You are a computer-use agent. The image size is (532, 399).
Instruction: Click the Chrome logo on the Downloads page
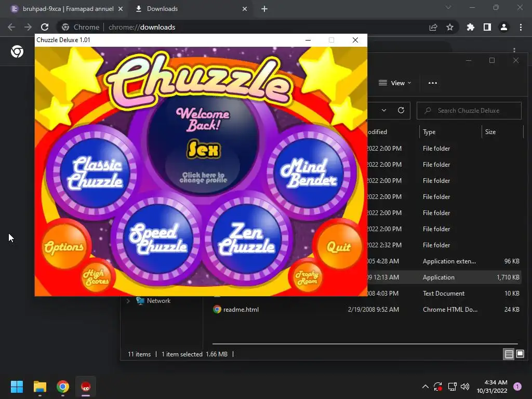click(x=17, y=51)
